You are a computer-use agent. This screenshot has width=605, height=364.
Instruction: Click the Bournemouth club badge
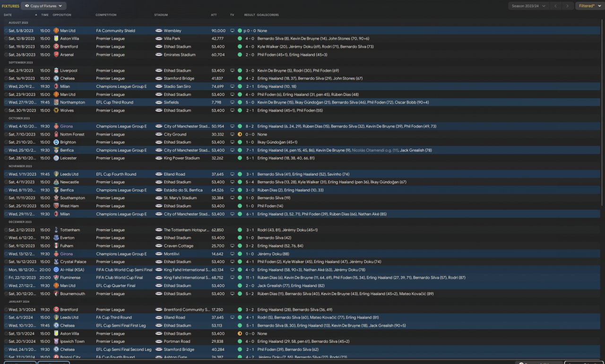(x=56, y=294)
